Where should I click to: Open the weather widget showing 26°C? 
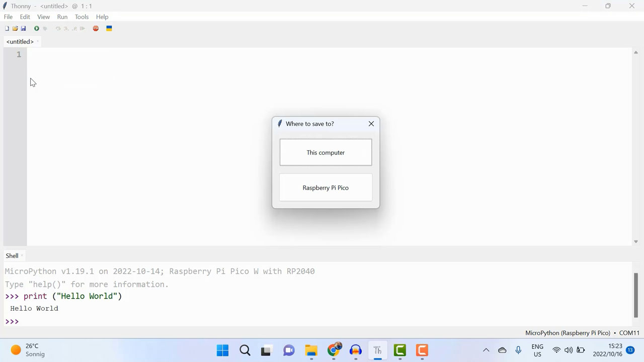(28, 350)
